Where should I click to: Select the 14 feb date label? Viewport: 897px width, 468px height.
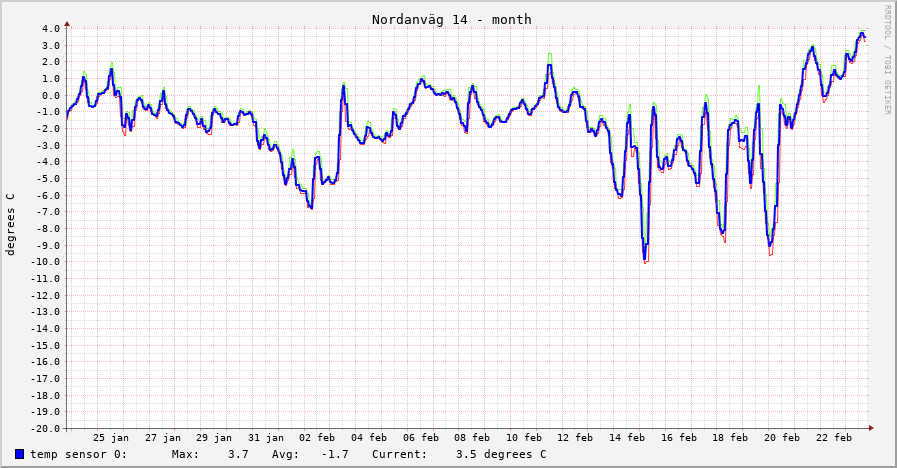click(627, 438)
